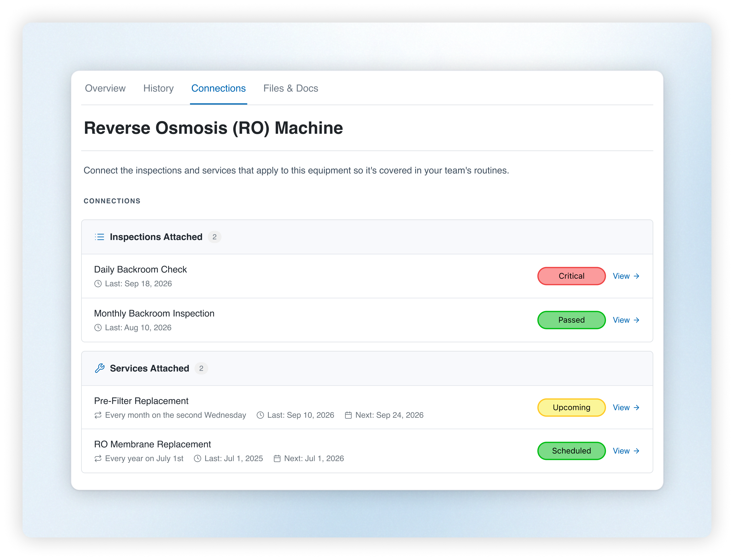
Task: Click the Monthly Backroom Inspection title
Action: point(154,313)
